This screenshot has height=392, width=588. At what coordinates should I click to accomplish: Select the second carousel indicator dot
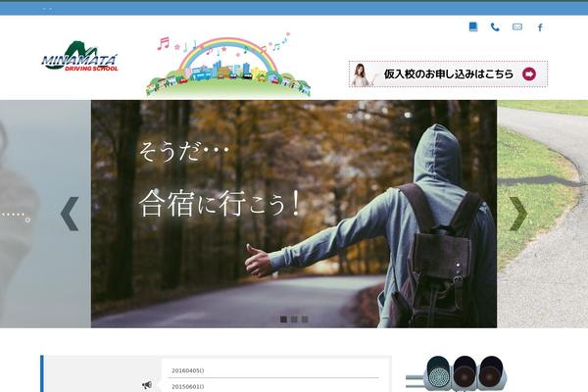(x=294, y=319)
